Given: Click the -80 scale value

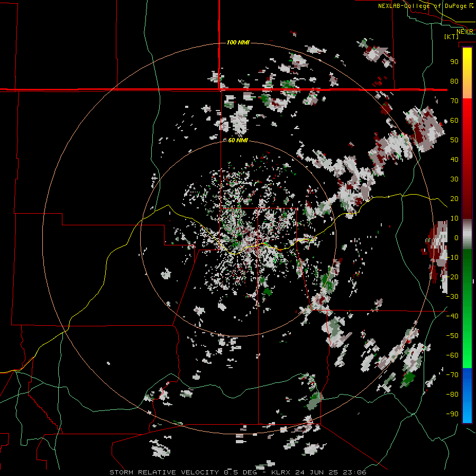Looking at the screenshot, I should click(x=452, y=395).
